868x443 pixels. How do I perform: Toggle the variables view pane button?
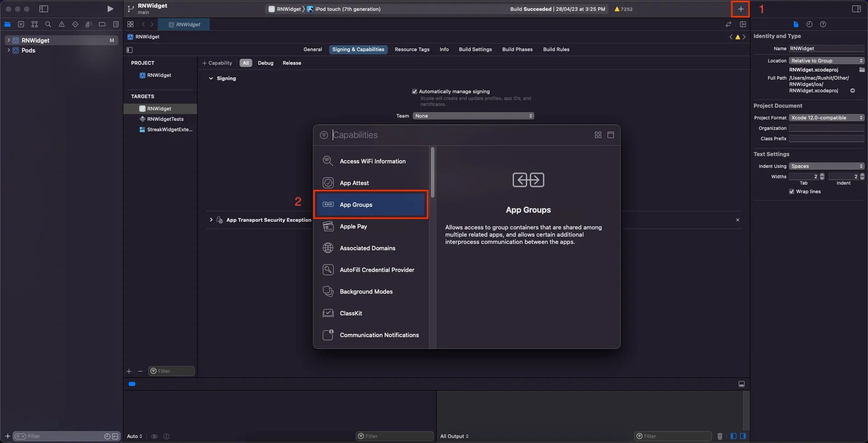point(733,436)
